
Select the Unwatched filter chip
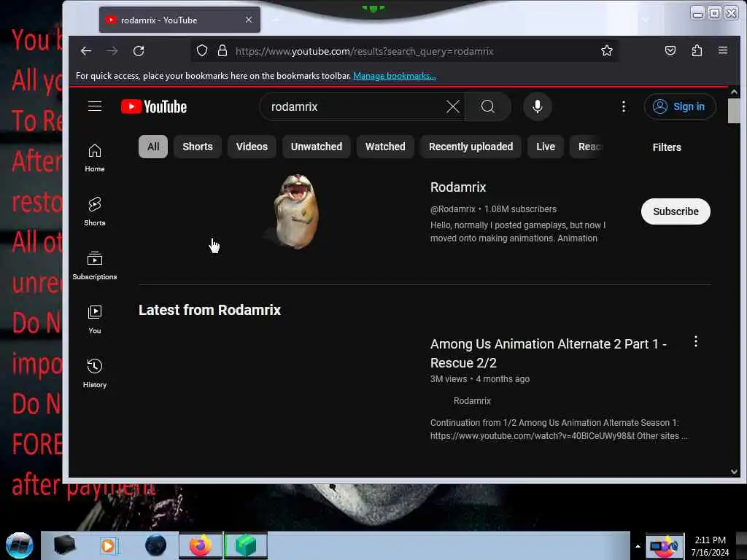[x=317, y=147]
